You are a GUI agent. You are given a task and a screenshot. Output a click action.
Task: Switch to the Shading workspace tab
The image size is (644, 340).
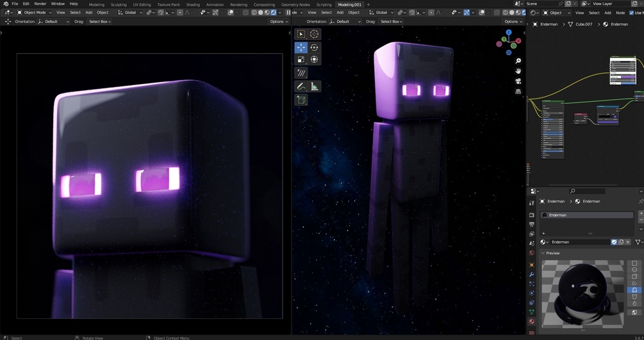pos(193,4)
